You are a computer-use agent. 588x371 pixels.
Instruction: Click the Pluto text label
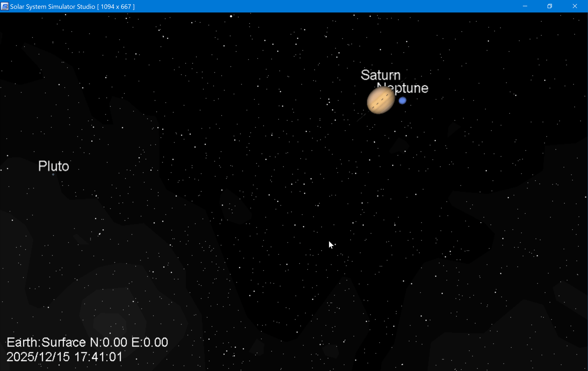coord(54,166)
